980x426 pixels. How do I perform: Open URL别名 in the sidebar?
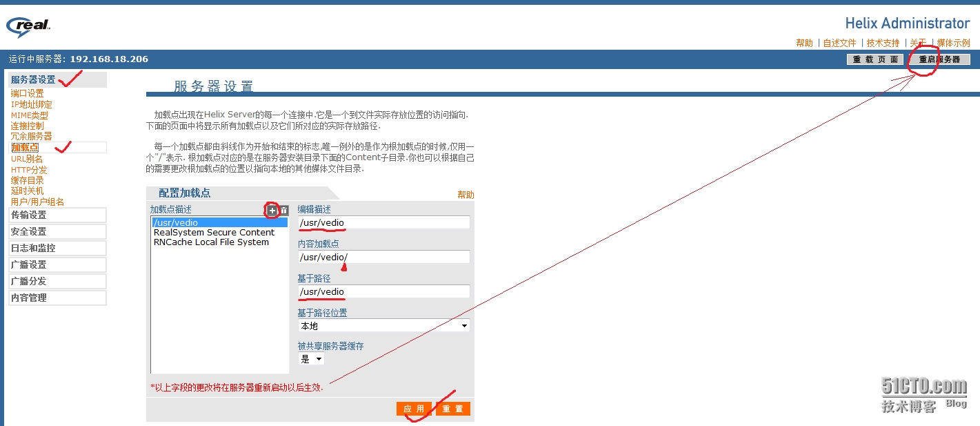(27, 159)
